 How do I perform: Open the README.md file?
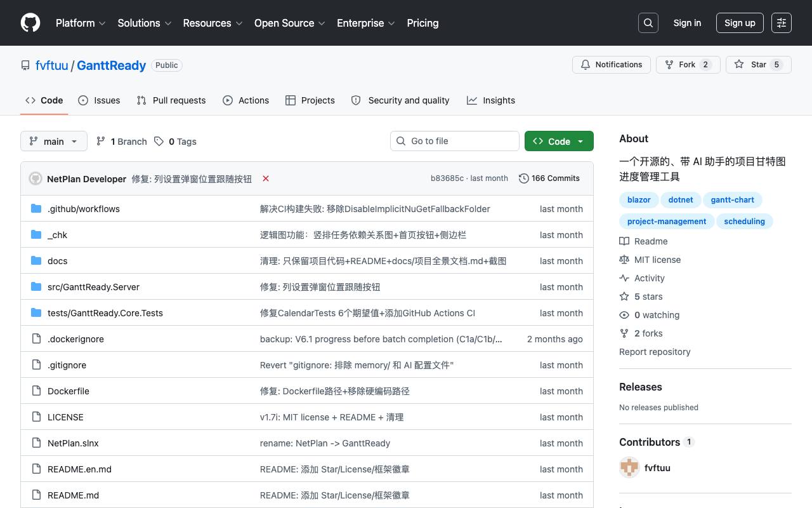(x=73, y=495)
